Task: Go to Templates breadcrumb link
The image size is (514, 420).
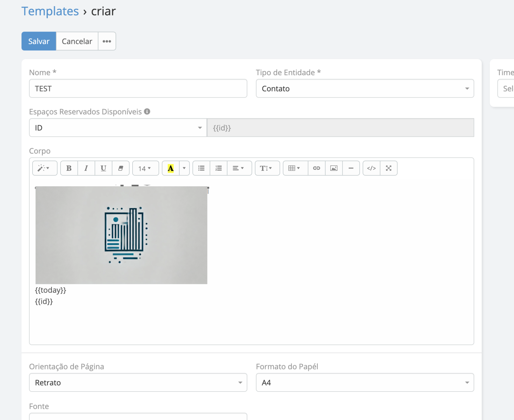Action: coord(50,11)
